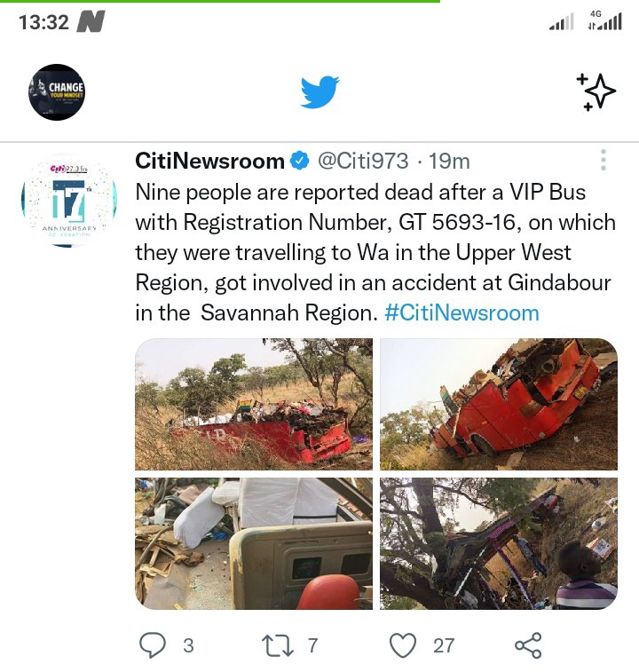Open the tweet's three-dot overflow menu
Image resolution: width=639 pixels, height=672 pixels.
coord(603,160)
